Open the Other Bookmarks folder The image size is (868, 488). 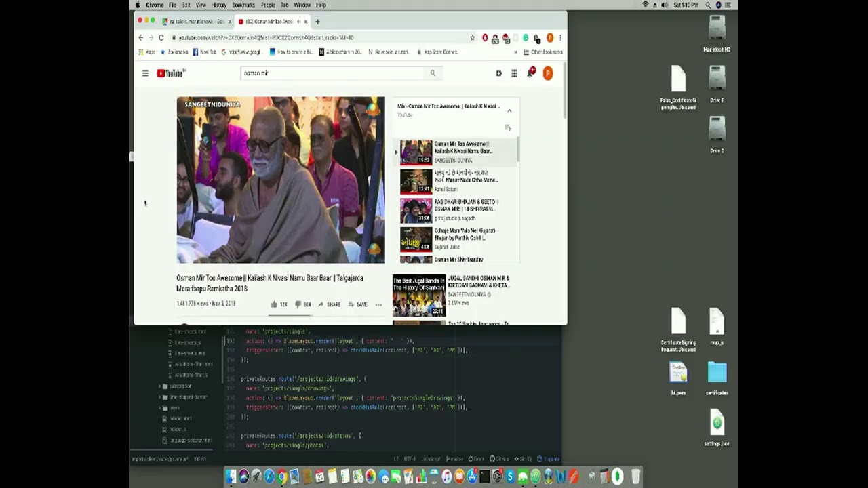coord(542,52)
